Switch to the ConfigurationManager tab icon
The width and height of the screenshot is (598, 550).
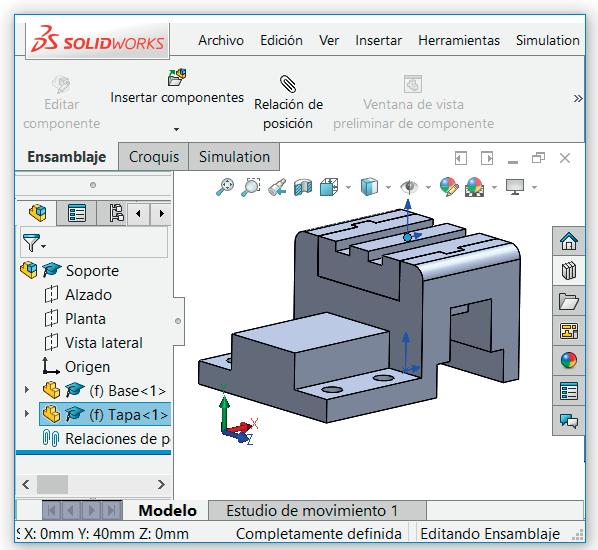point(116,213)
